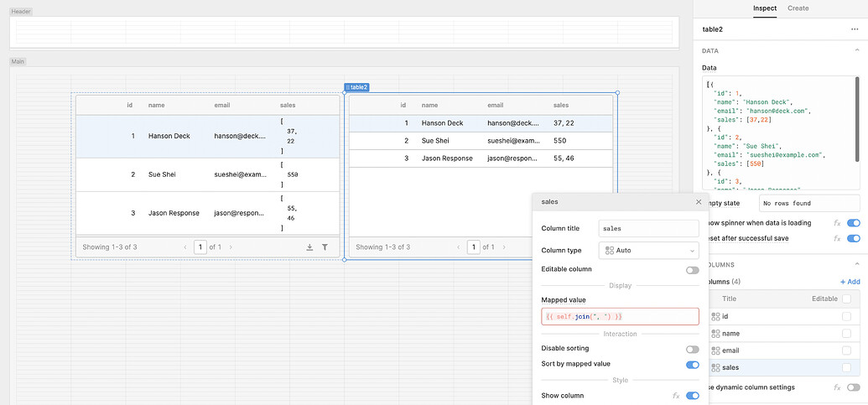The height and width of the screenshot is (405, 868).
Task: Click the Header section label
Action: (22, 11)
